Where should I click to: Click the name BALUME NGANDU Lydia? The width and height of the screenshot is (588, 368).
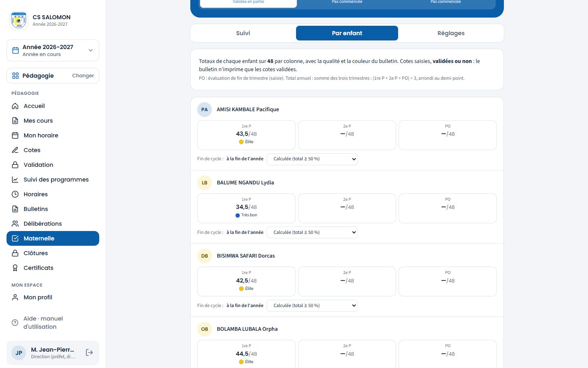pos(245,183)
